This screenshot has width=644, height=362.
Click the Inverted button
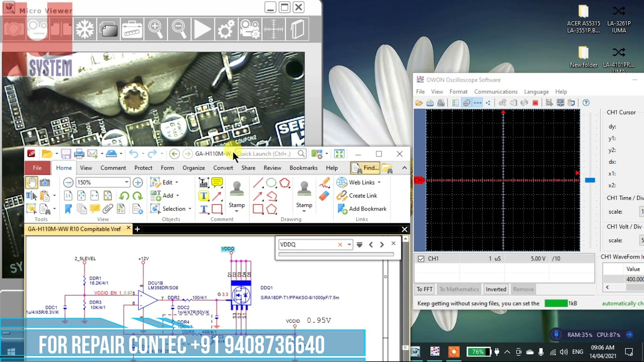tap(496, 289)
